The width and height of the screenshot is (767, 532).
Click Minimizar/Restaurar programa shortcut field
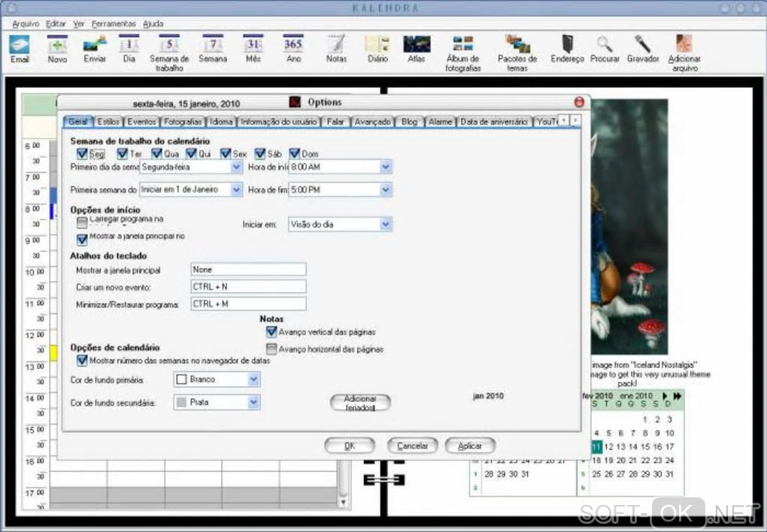click(248, 304)
